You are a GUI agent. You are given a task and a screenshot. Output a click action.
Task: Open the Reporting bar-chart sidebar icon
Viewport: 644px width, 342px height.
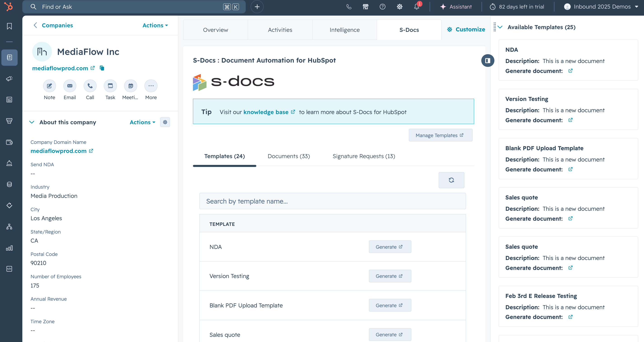click(9, 248)
